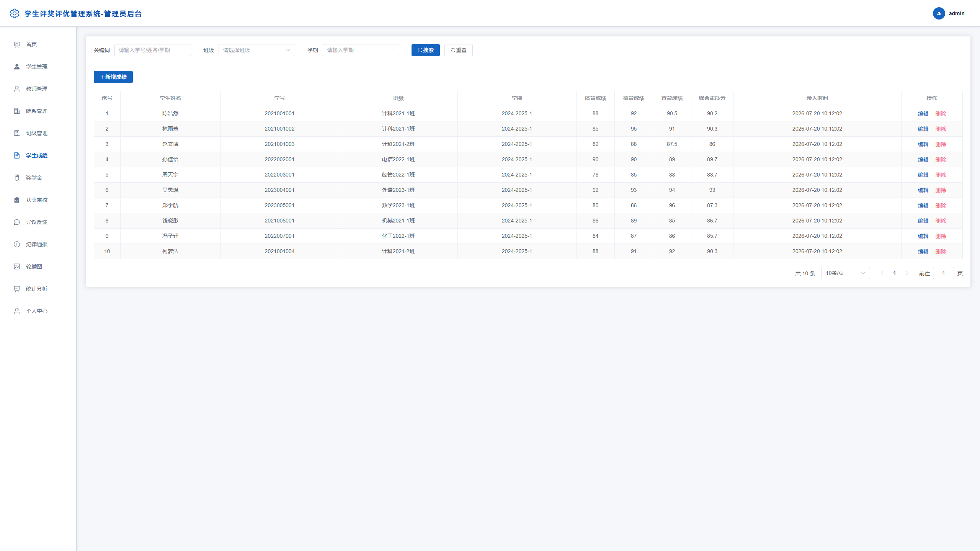Click the 学生管理 sidebar icon
The height and width of the screenshot is (551, 980).
pyautogui.click(x=17, y=67)
